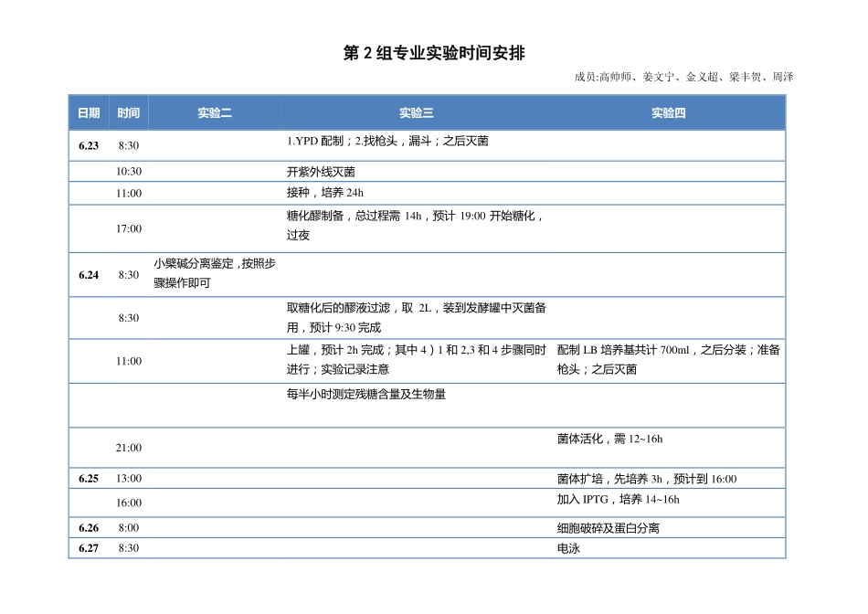This screenshot has width=868, height=614.
Task: Click the time cell 21:00
Action: [x=128, y=447]
